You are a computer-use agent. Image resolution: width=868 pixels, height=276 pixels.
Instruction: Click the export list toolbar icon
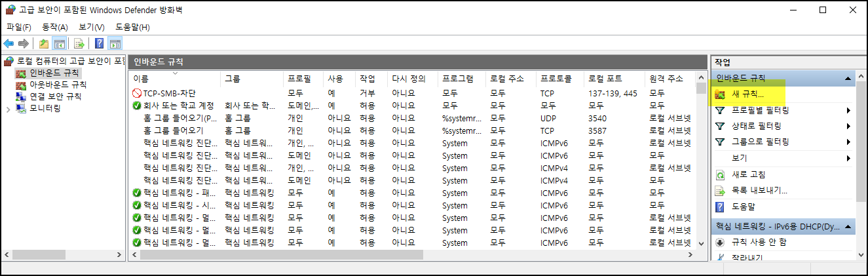79,44
